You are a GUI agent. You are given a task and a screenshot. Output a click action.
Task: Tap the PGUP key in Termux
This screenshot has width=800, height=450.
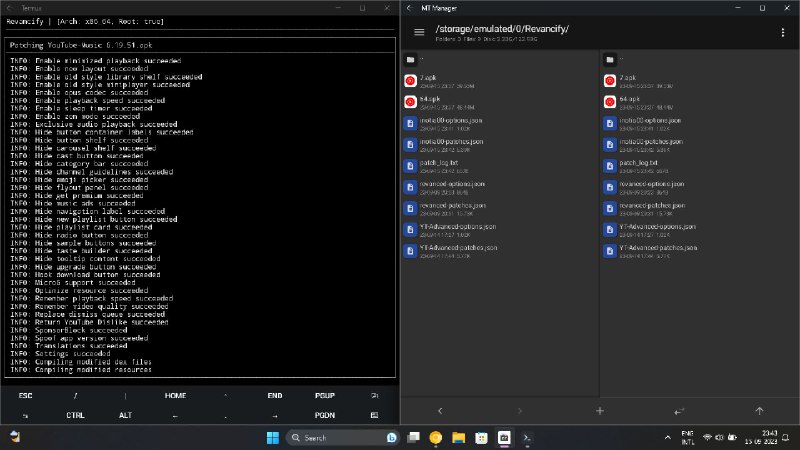[324, 395]
